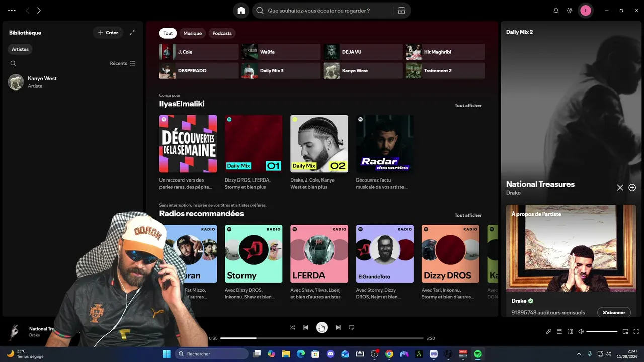This screenshot has width=644, height=362.
Task: Open the Wa9fa shortcut
Action: coord(281,52)
